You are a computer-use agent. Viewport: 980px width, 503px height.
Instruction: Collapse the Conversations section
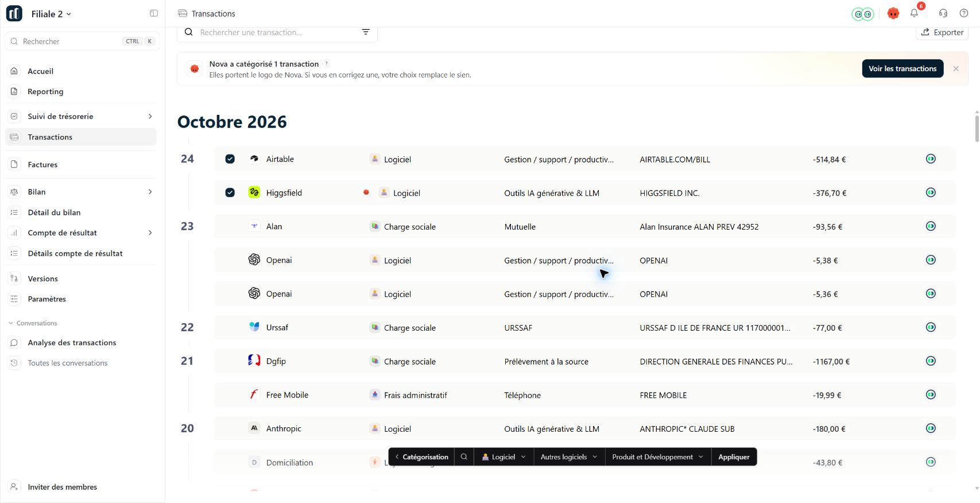33,323
